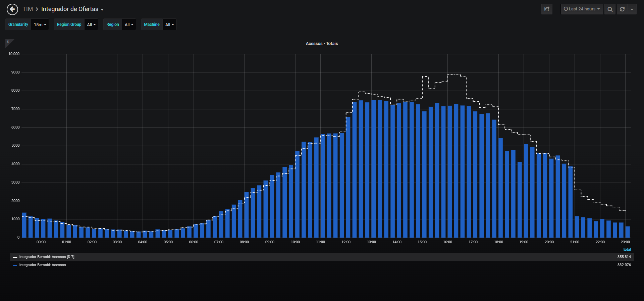Open the Granularity 15m dropdown

point(40,24)
